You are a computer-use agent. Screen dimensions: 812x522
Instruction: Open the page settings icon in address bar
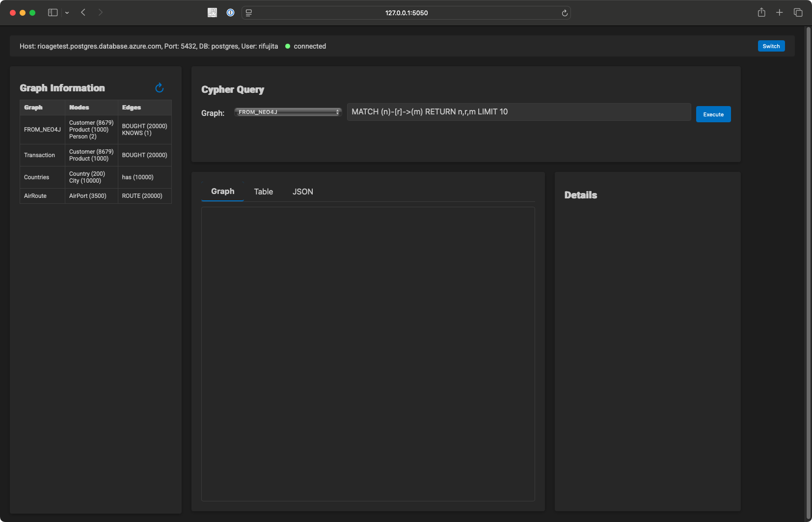coord(249,13)
